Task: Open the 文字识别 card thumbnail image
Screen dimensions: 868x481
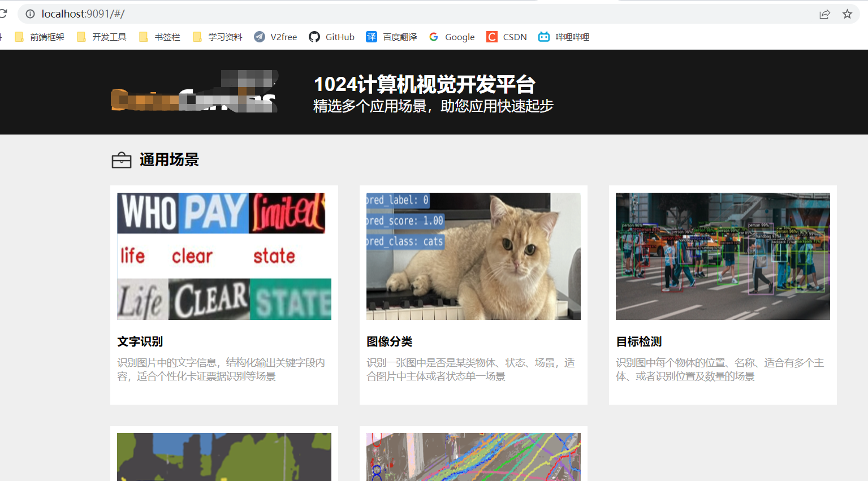Action: click(224, 256)
